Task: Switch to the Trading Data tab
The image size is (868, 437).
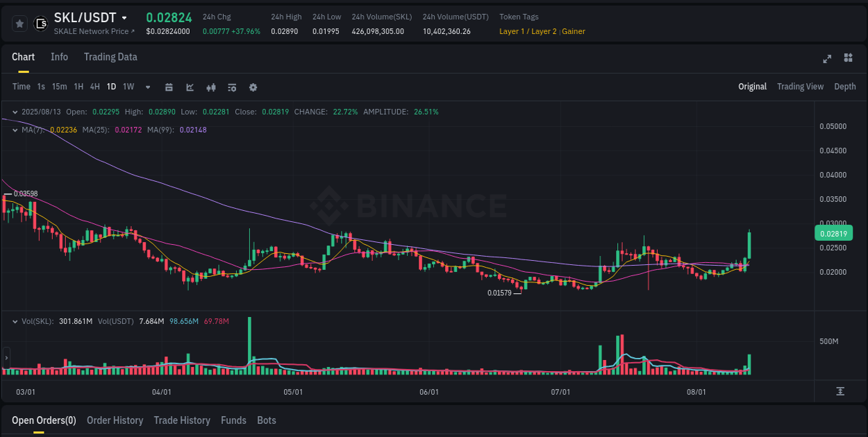Action: click(x=110, y=57)
